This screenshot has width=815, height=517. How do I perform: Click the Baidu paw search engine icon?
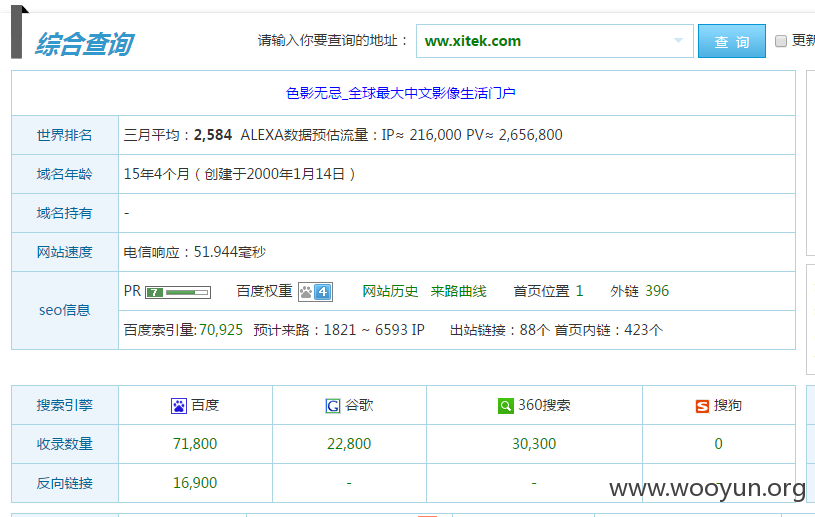179,406
